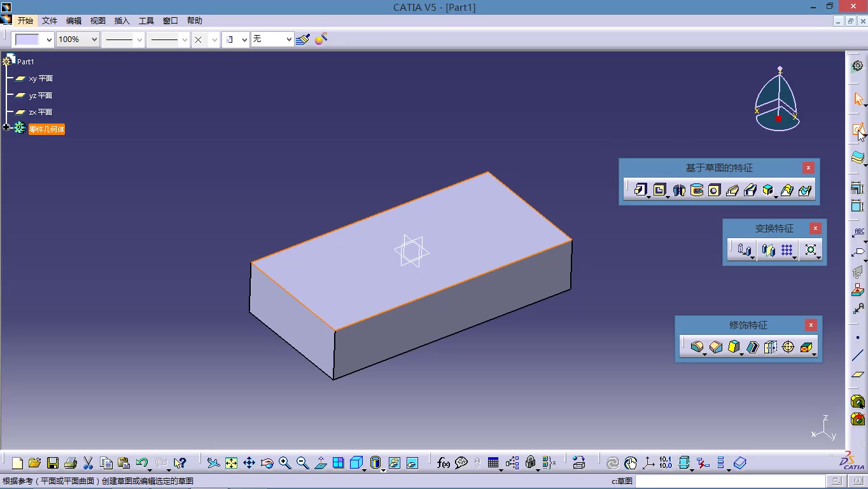This screenshot has width=868, height=489.
Task: Select the Chamfer tool
Action: (716, 347)
